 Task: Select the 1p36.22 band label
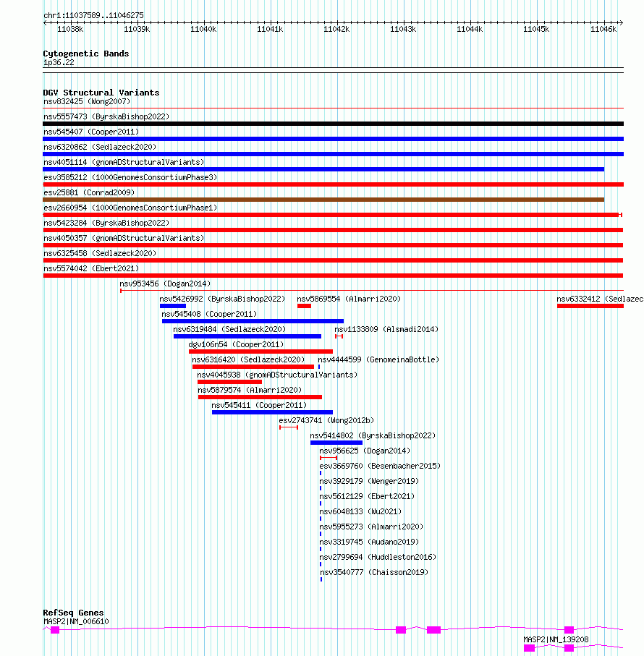pyautogui.click(x=59, y=63)
